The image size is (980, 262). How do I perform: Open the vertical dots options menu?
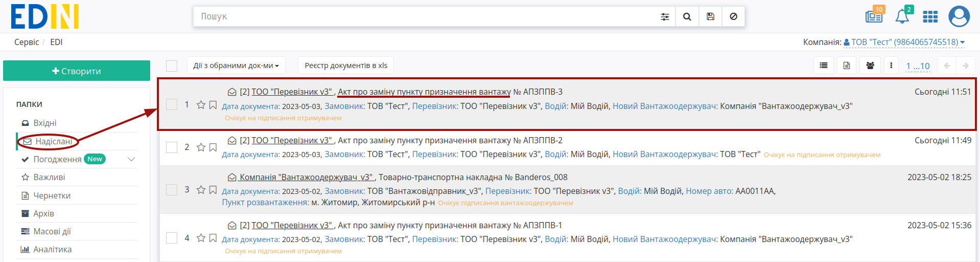click(x=891, y=65)
